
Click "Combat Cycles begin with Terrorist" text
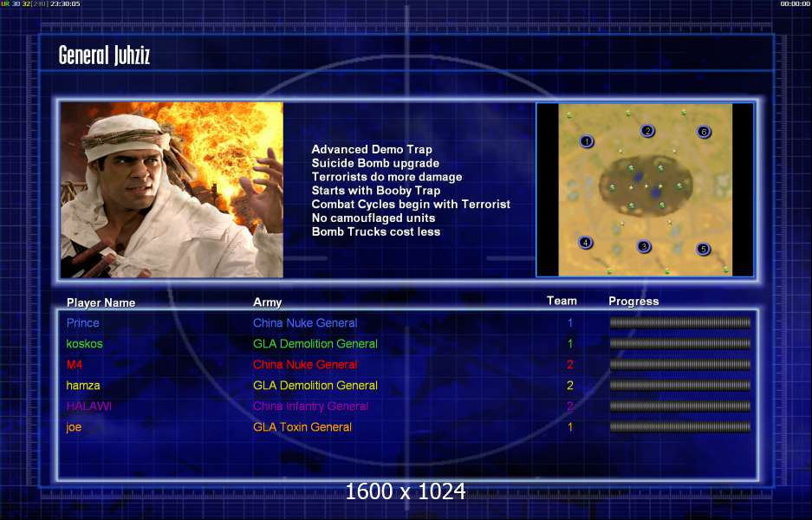click(411, 204)
